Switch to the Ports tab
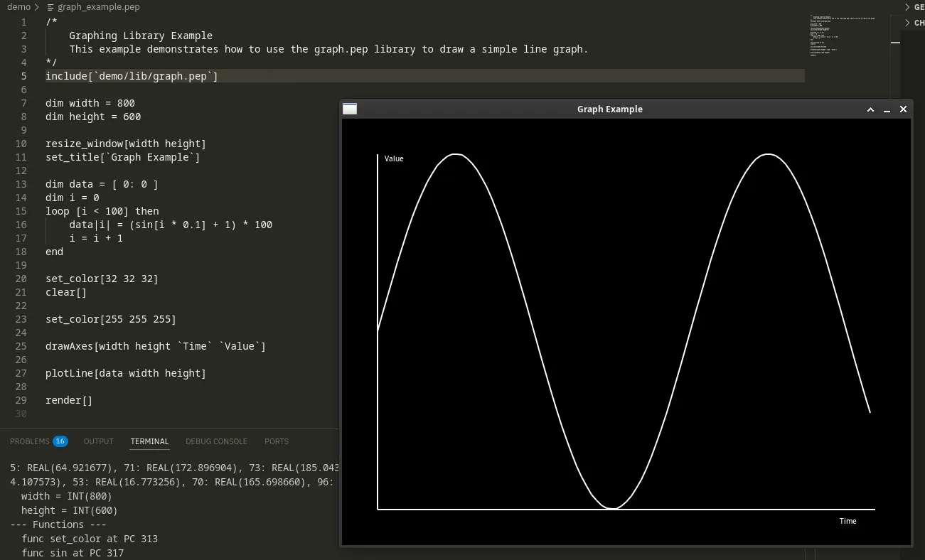 point(277,441)
